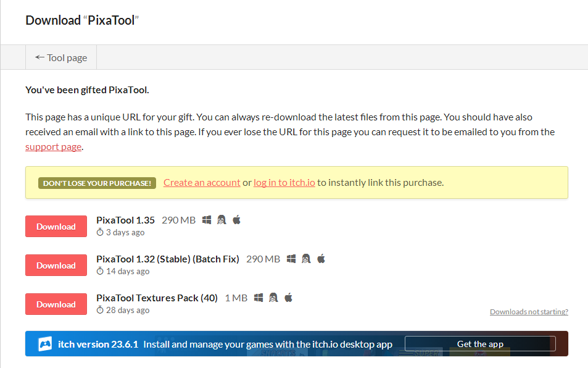Click the itch.io logo in blue banner
The width and height of the screenshot is (588, 368).
[45, 344]
